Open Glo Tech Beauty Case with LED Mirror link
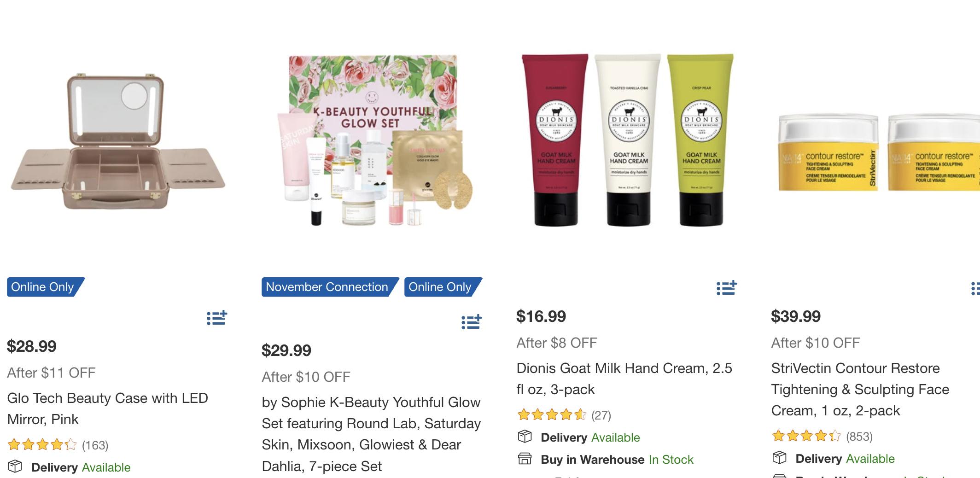The height and width of the screenshot is (478, 980). click(107, 408)
